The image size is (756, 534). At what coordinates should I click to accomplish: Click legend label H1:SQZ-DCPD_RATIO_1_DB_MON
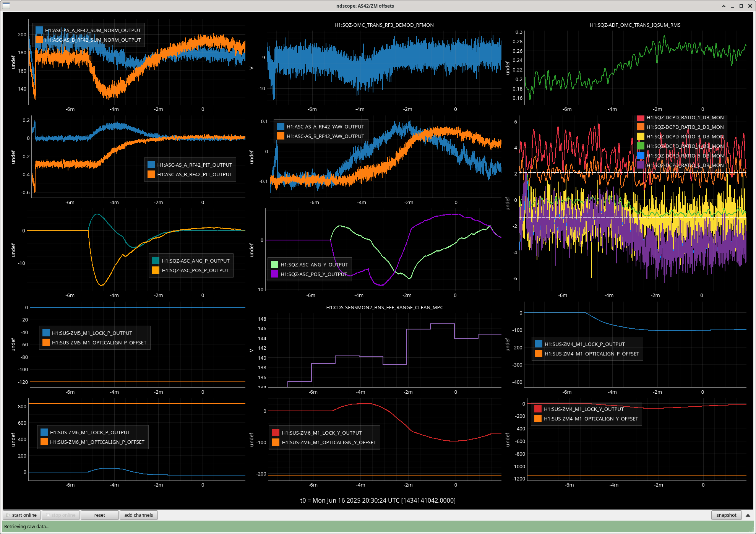pos(685,118)
